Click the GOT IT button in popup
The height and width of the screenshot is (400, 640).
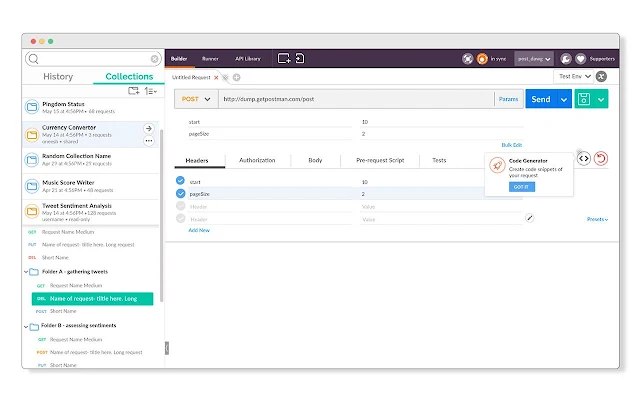point(522,187)
